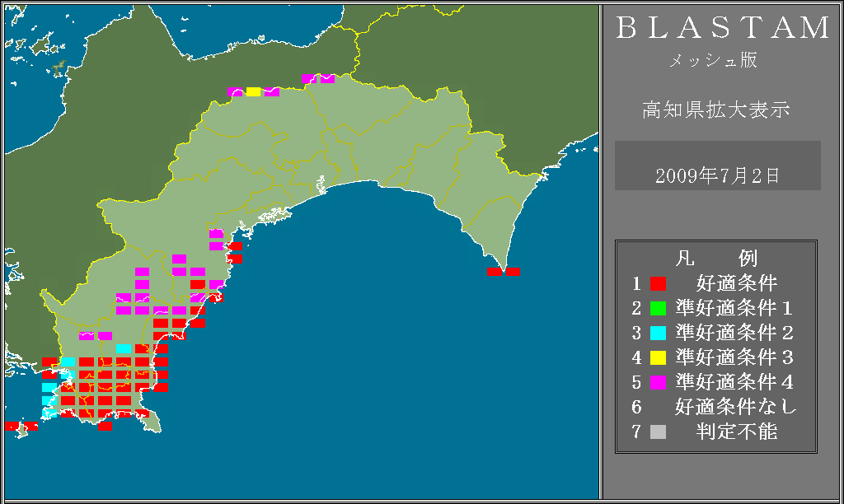844x504 pixels.
Task: Click the legend label 好適条件なし
Action: tap(736, 407)
